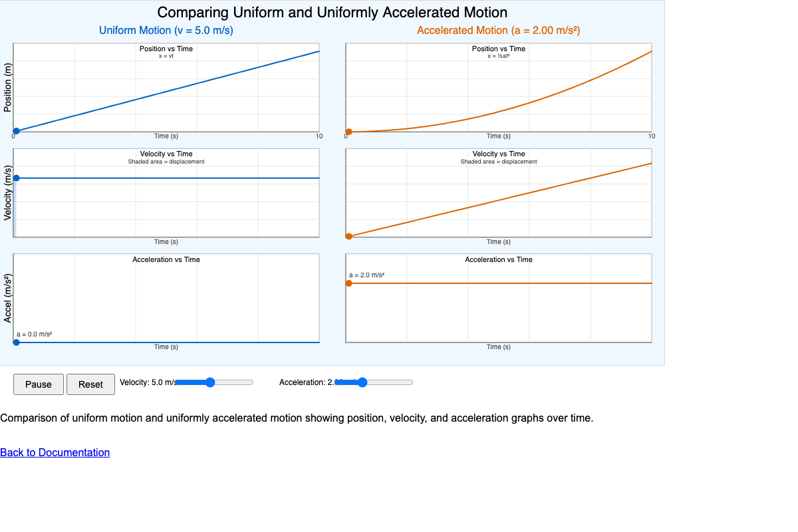Click the orange marker on the accelerated Acceleration graph
The image size is (798, 532).
coord(348,283)
